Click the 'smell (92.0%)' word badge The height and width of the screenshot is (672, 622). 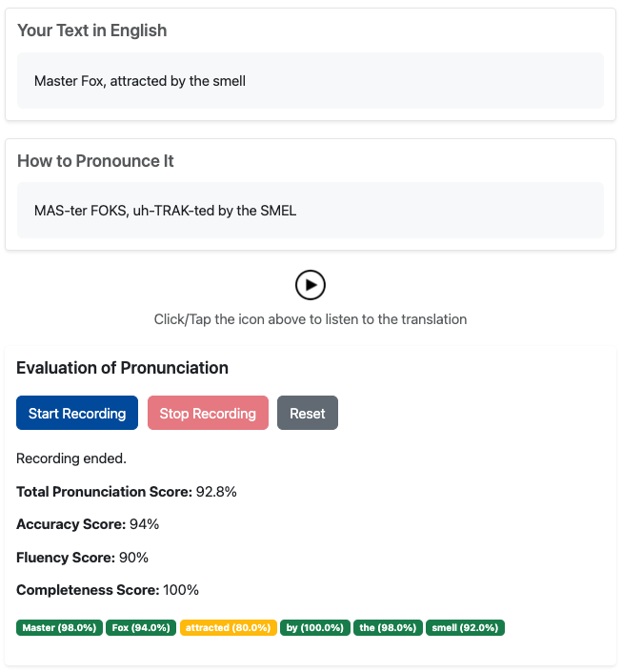tap(465, 627)
